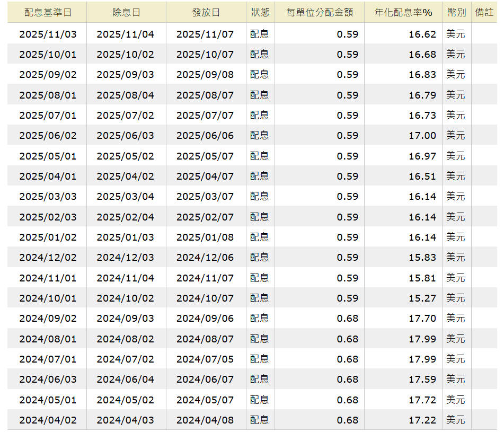504x432 pixels.
Task: Click the 除息日 column header
Action: [126, 13]
